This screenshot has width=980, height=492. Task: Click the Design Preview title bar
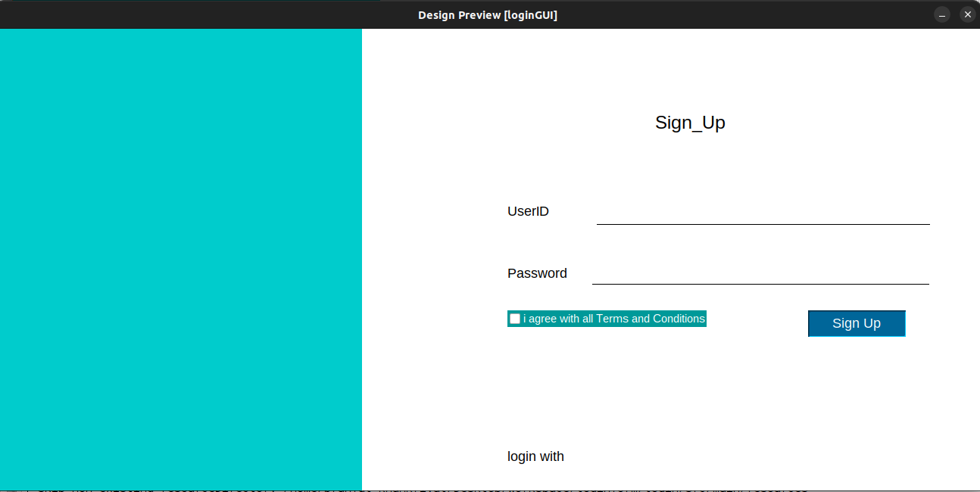(x=488, y=14)
